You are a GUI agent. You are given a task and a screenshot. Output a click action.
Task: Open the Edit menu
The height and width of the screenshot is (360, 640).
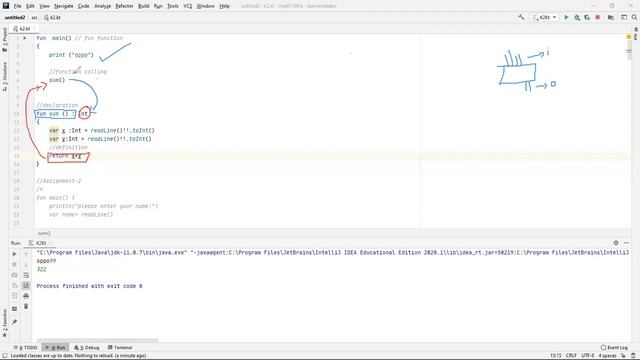click(x=30, y=6)
